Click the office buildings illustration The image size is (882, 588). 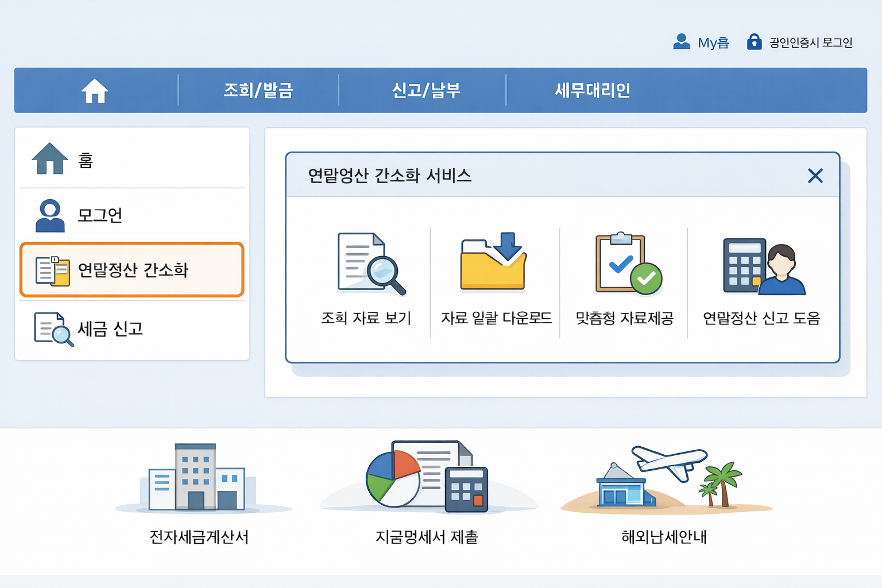(198, 478)
